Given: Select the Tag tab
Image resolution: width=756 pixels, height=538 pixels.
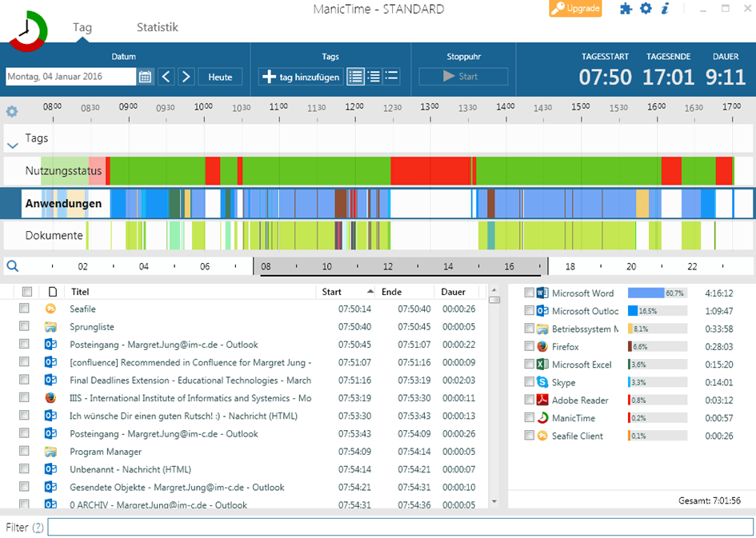Looking at the screenshot, I should pos(82,27).
